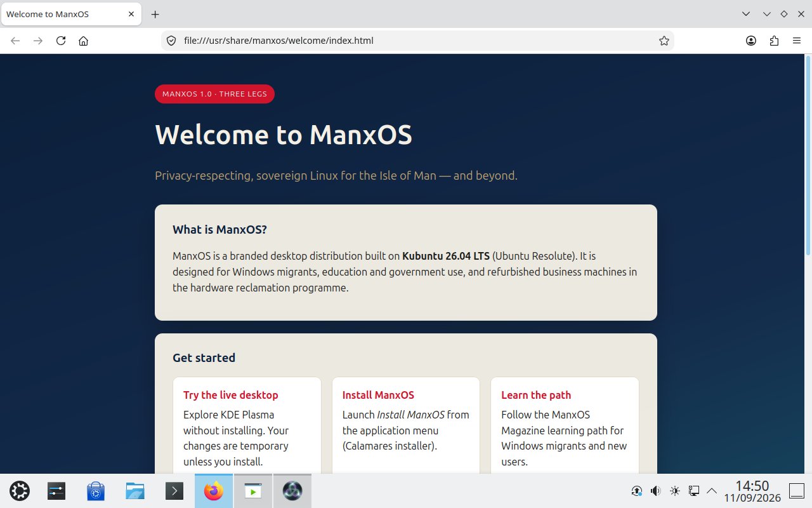Screen dimensions: 812x508
Task: Click the bold Kubuntu 26.04 LTS text
Action: 446,256
